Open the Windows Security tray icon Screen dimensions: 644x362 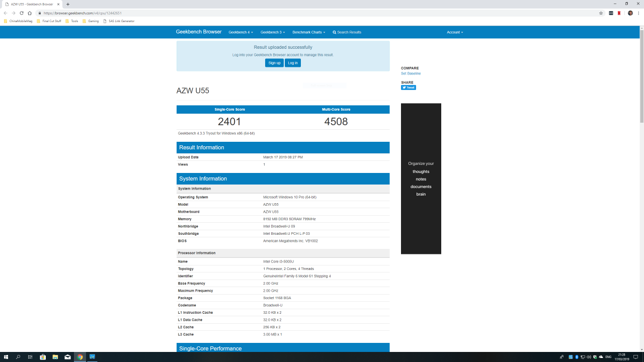pyautogui.click(x=595, y=357)
